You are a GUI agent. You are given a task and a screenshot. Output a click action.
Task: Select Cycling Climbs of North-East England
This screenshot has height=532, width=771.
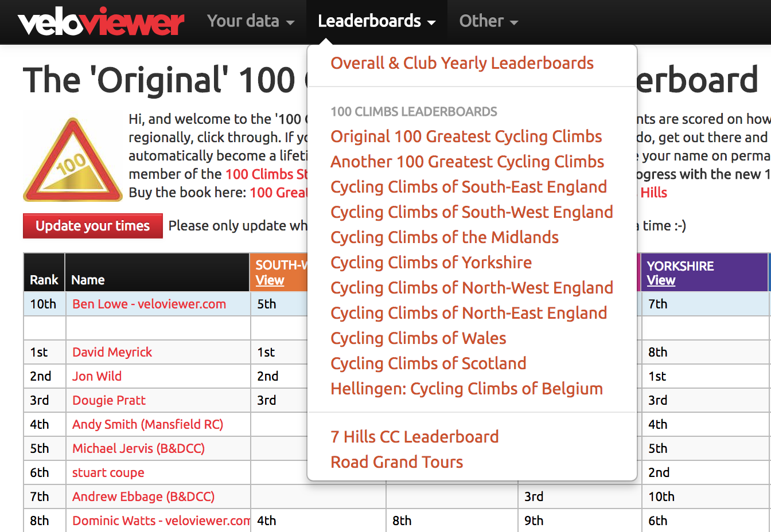tap(469, 313)
